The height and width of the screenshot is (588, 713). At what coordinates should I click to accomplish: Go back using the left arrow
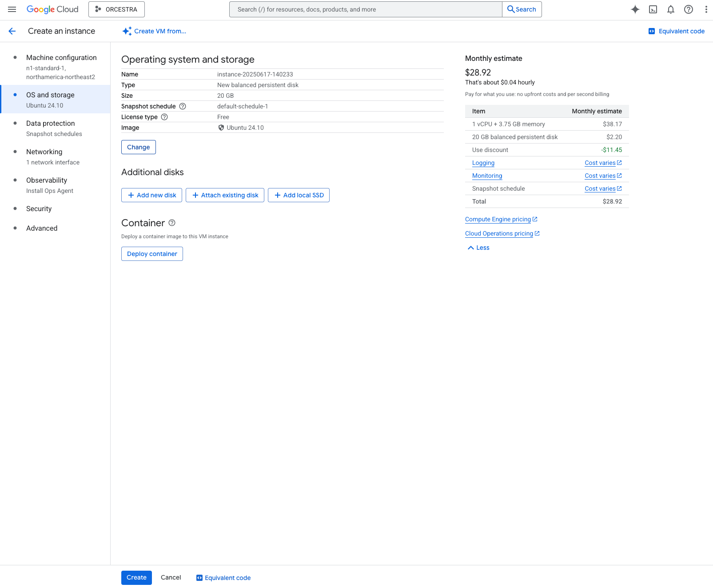[12, 31]
